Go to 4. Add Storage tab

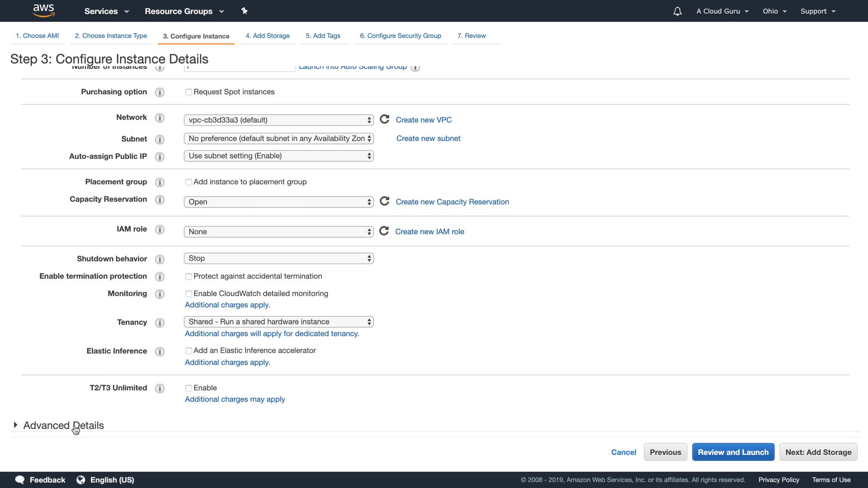click(x=267, y=36)
